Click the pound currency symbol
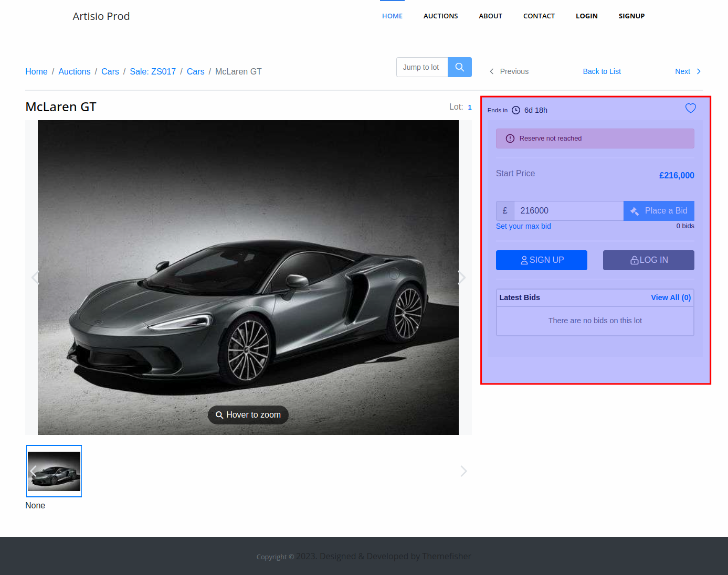This screenshot has height=575, width=728. coord(505,211)
